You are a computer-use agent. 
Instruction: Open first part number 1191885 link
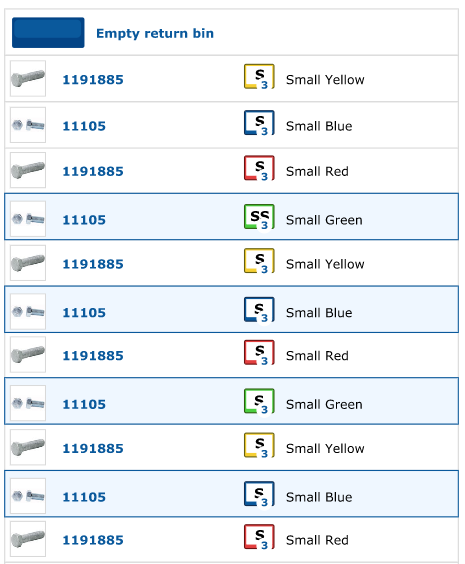coord(93,79)
